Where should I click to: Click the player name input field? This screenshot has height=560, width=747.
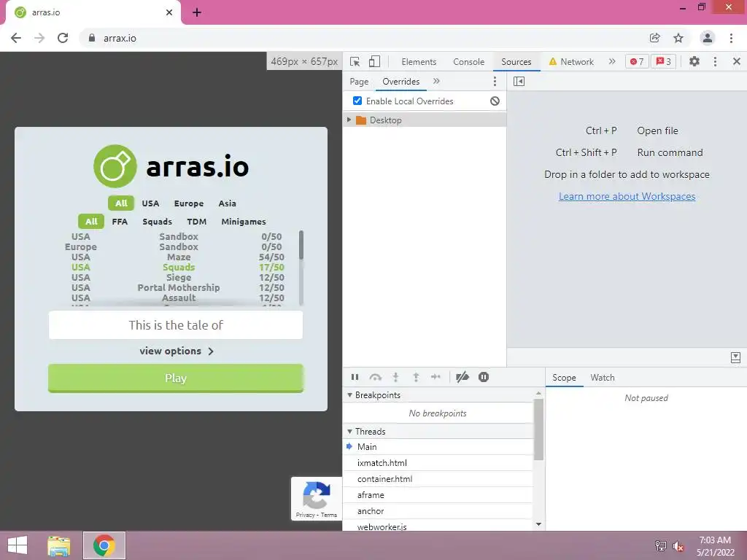coord(176,325)
